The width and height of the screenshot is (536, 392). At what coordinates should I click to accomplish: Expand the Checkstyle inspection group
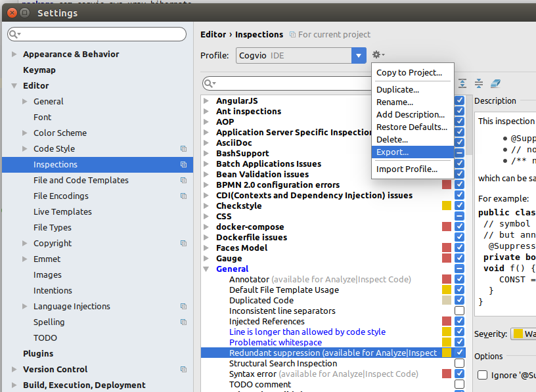point(206,206)
